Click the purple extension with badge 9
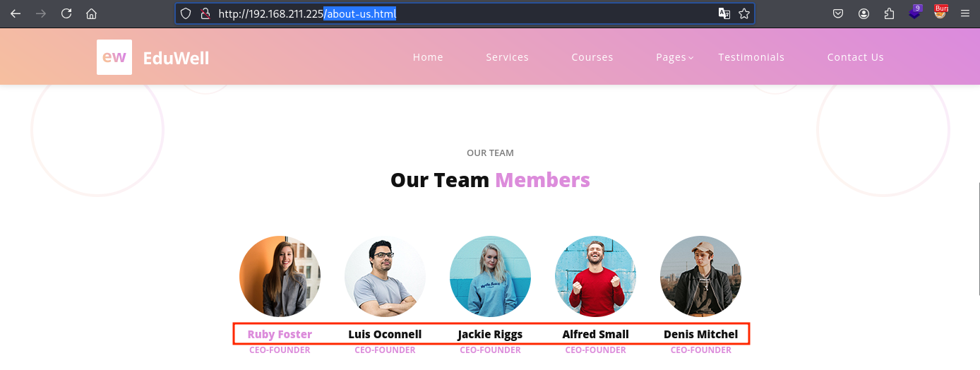Screen dimensions: 980x370 pyautogui.click(x=916, y=12)
